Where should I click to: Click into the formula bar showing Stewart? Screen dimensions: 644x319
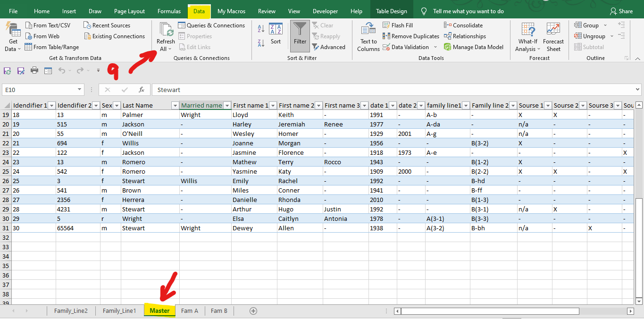click(392, 90)
